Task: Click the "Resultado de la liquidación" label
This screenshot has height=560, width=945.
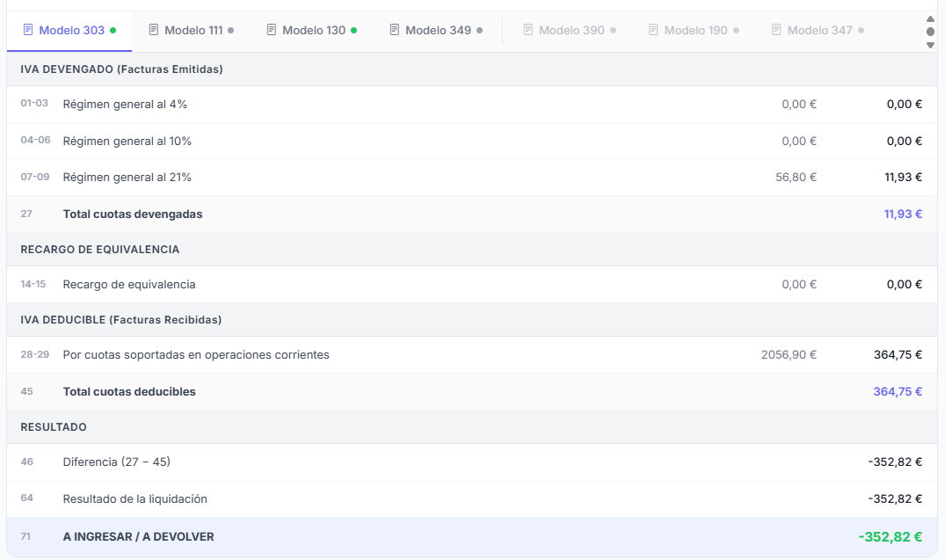Action: pos(135,499)
